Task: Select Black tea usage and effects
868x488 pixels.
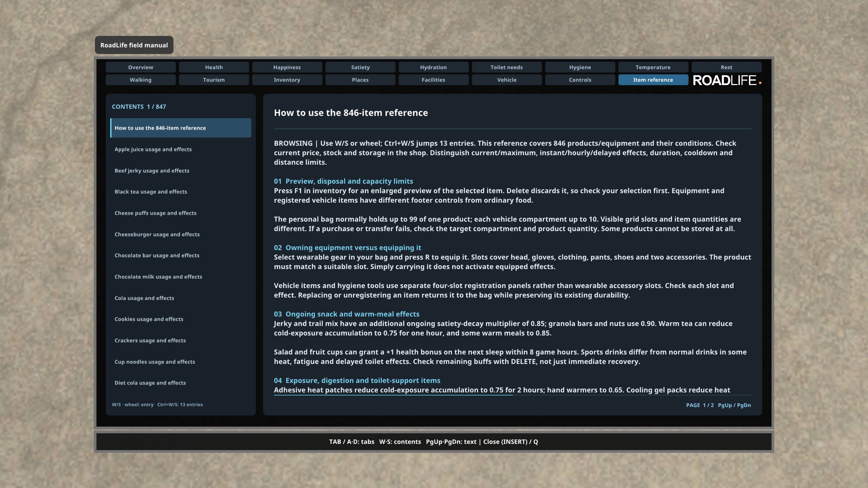Action: click(181, 191)
